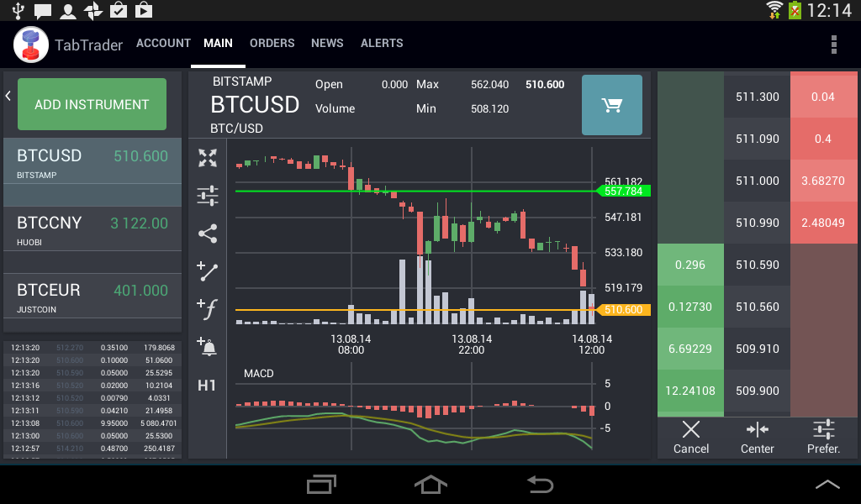Center the order book
Screen dimensions: 861x504
pyautogui.click(x=758, y=437)
